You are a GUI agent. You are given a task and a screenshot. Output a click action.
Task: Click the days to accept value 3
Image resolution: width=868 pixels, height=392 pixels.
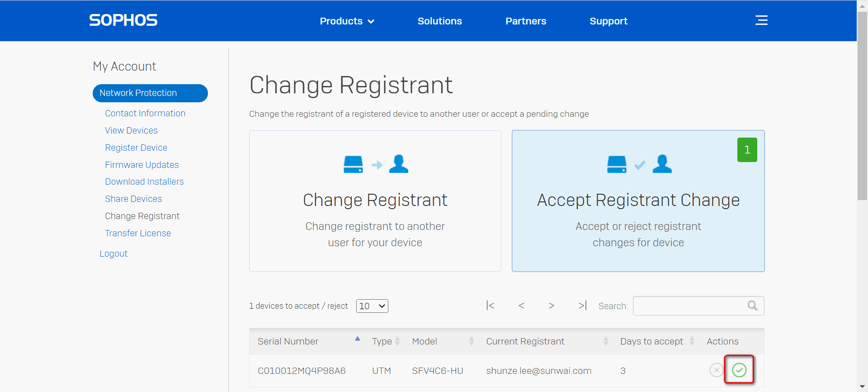tap(623, 371)
